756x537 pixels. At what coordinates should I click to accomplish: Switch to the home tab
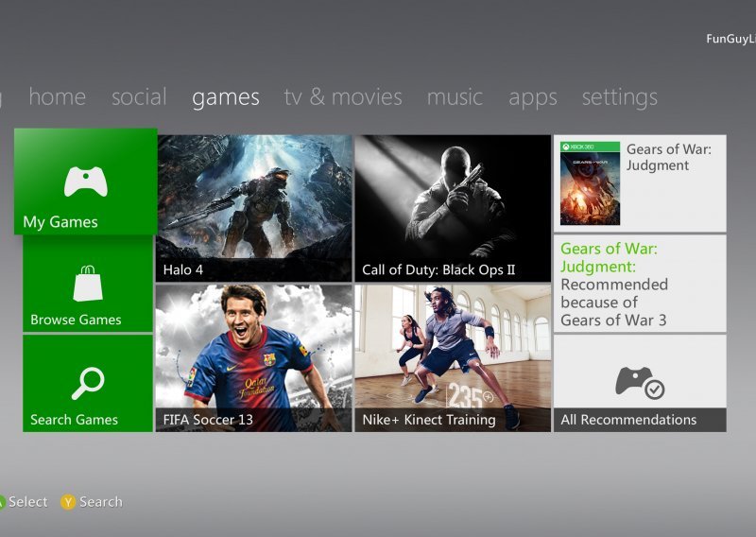[x=58, y=97]
